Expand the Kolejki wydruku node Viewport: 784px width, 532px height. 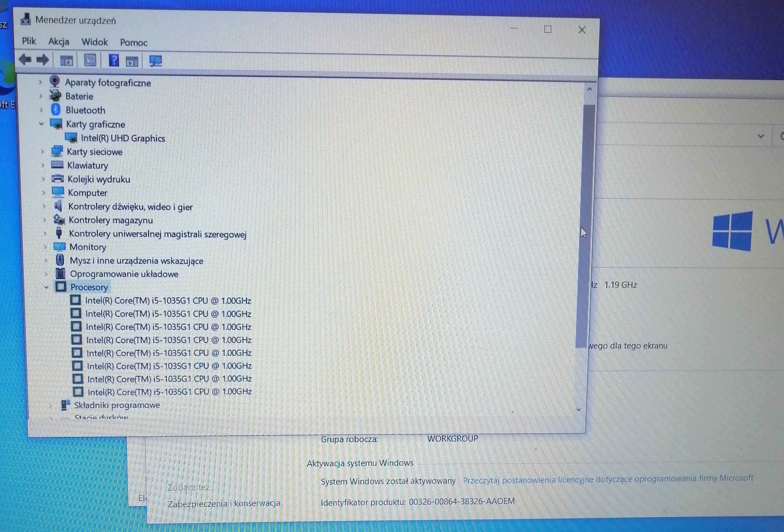click(x=43, y=179)
